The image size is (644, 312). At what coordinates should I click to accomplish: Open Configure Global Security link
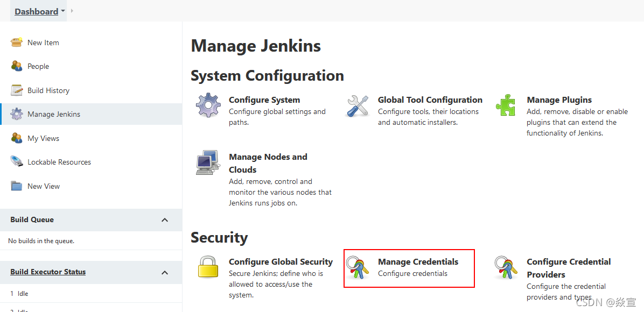click(281, 261)
